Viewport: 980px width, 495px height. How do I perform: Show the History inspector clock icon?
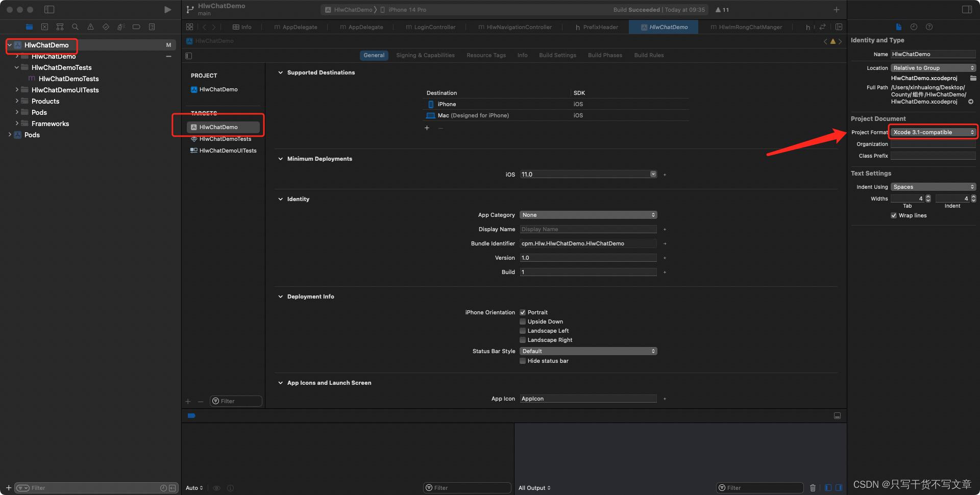tap(914, 27)
